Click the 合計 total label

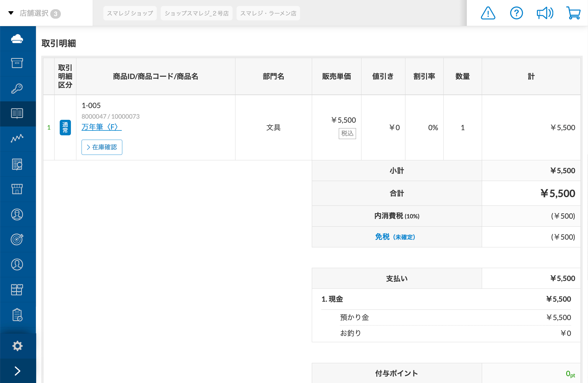[x=397, y=193]
